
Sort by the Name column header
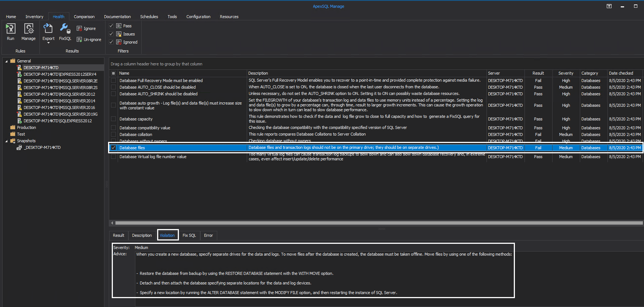[182, 73]
